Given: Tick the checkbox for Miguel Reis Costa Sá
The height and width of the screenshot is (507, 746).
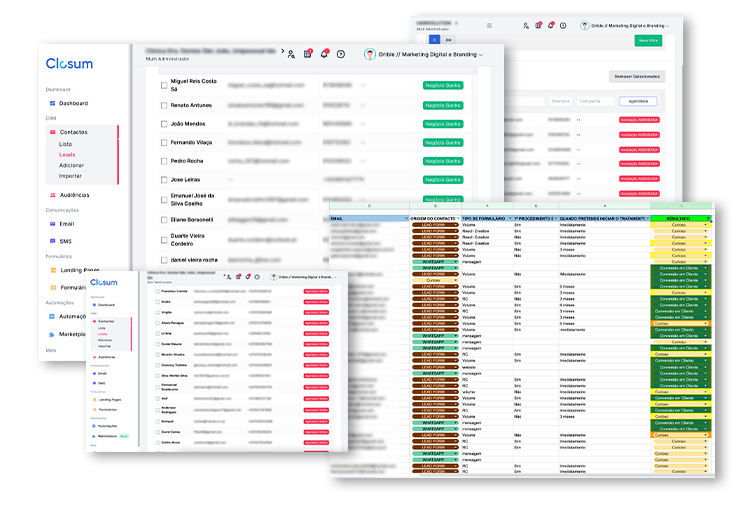Looking at the screenshot, I should [x=165, y=86].
